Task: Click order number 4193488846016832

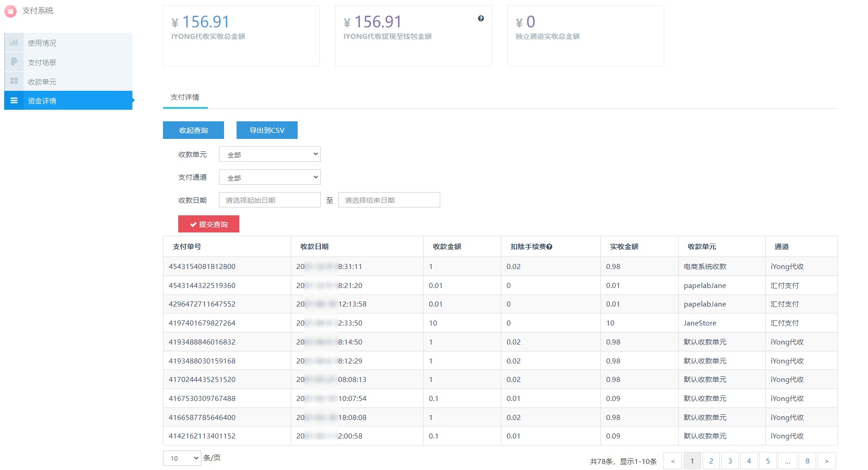Action: pos(202,342)
